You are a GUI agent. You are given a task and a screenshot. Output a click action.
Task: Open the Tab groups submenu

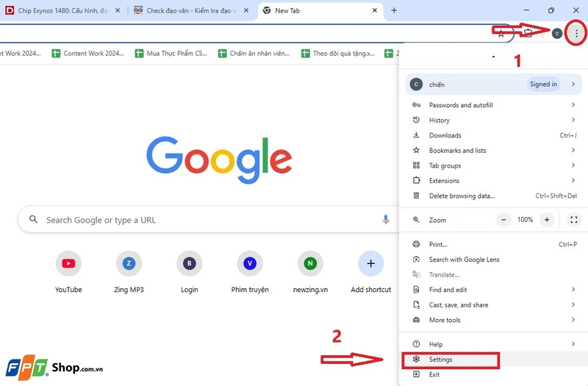point(493,165)
